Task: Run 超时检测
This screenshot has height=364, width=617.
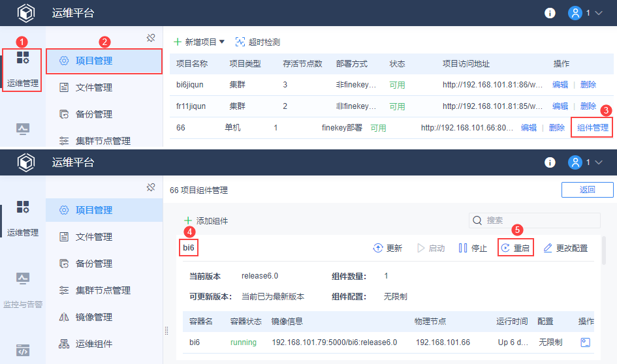Action: pos(258,42)
